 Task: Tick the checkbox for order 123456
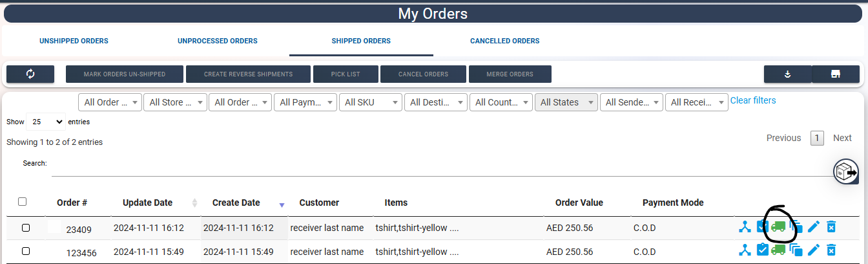click(26, 251)
